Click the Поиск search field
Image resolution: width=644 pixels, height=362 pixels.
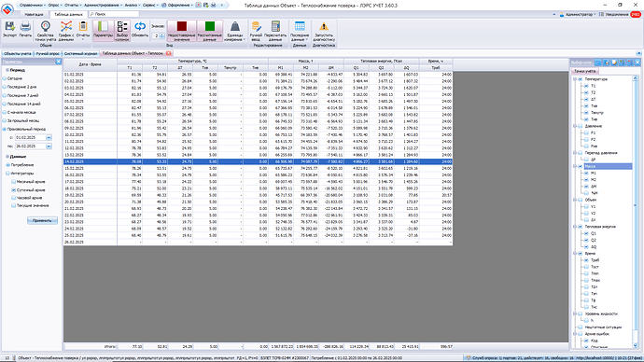tap(113, 14)
